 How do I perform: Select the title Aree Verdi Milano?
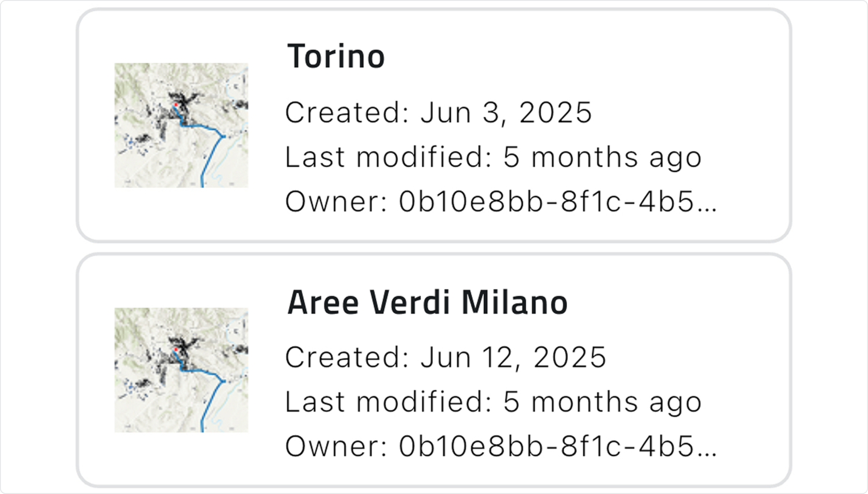[428, 304]
